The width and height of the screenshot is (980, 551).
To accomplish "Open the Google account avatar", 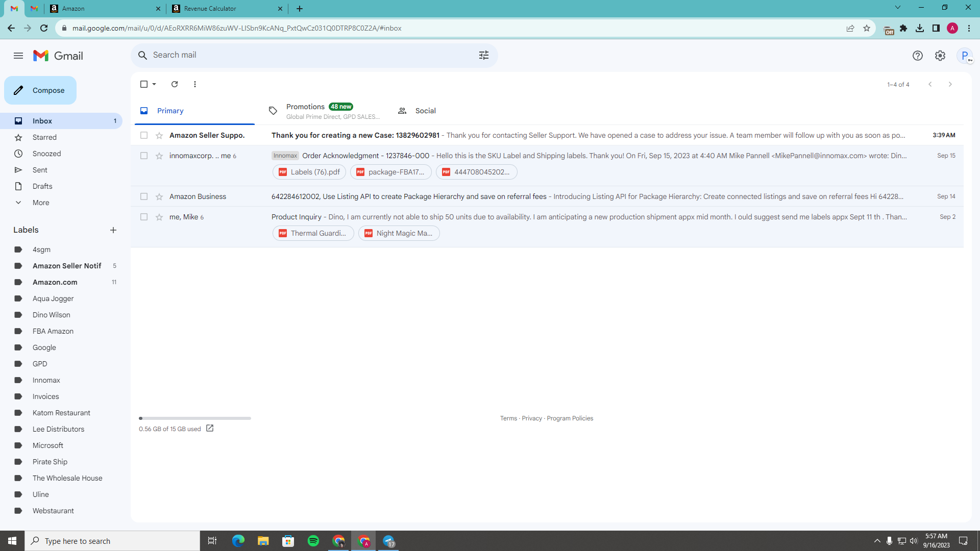I will click(x=965, y=56).
